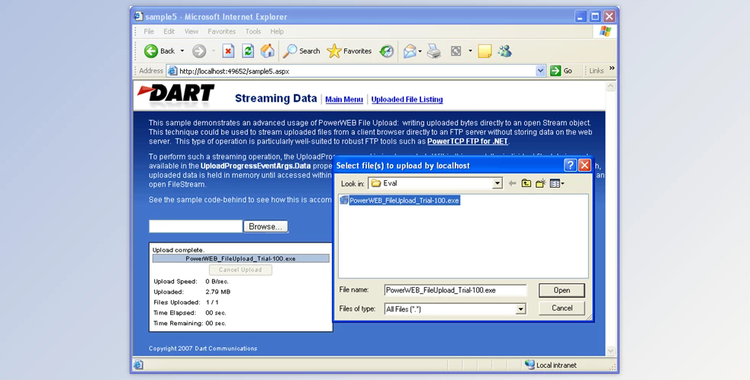The image size is (750, 380).
Task: Click the Edit page toolbar icon
Action: coord(456,51)
